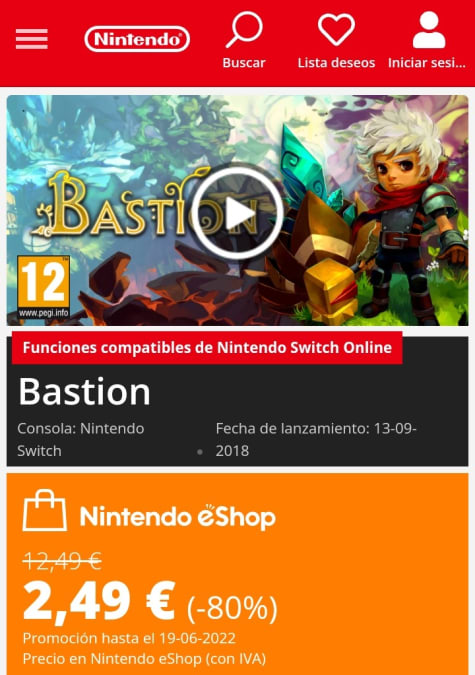Screen dimensions: 475x675
Task: Click the Nintendo eShop wordmark
Action: pyautogui.click(x=177, y=516)
